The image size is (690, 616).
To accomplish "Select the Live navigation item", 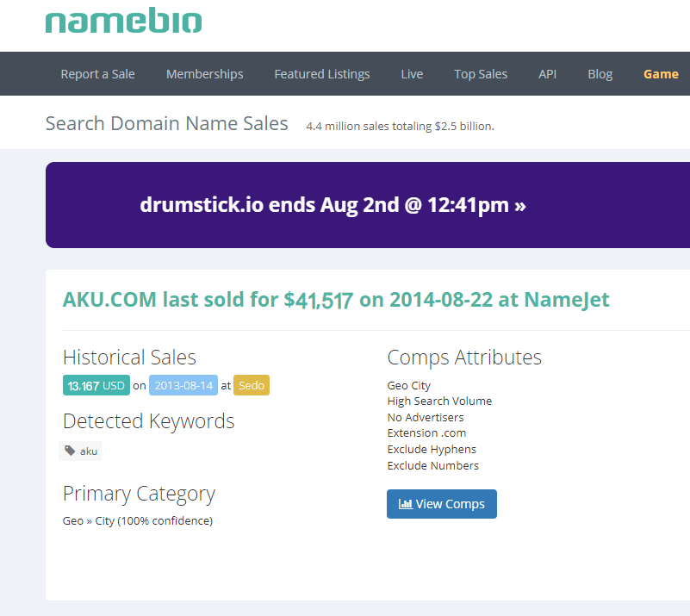I will [x=412, y=74].
